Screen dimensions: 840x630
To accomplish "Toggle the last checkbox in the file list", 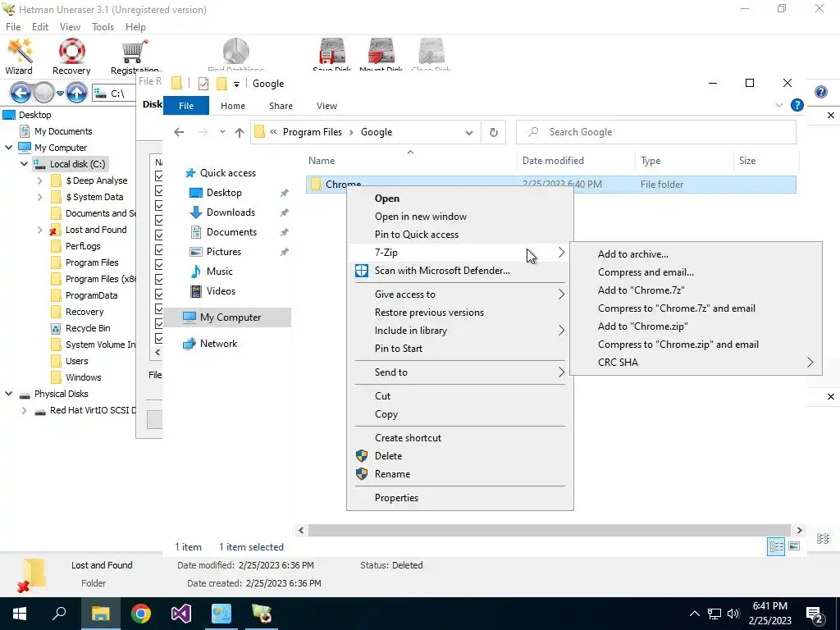I will click(158, 338).
